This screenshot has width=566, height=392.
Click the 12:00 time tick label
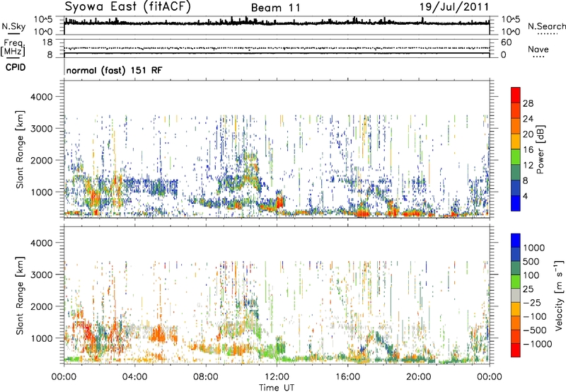pos(277,377)
